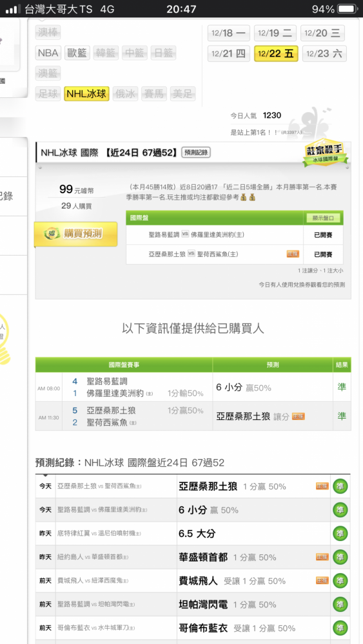Click the 亞歷桑那土狼 讓分 prediction cell

pyautogui.click(x=273, y=416)
